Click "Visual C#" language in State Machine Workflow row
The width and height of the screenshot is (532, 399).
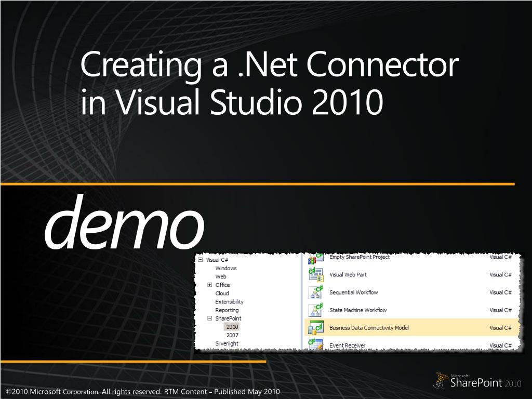(x=500, y=310)
